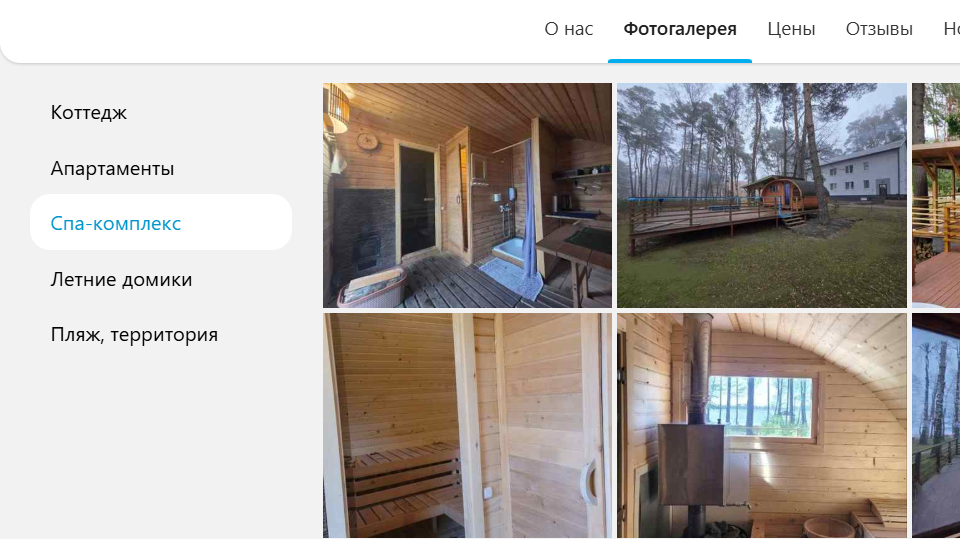960x539 pixels.
Task: Show Пляж, территория photos
Action: tap(134, 334)
